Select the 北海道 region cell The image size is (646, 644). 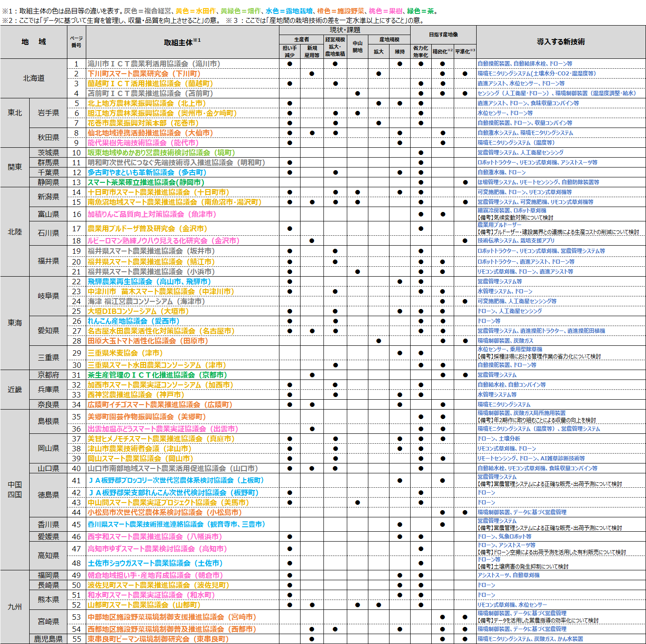pos(34,78)
